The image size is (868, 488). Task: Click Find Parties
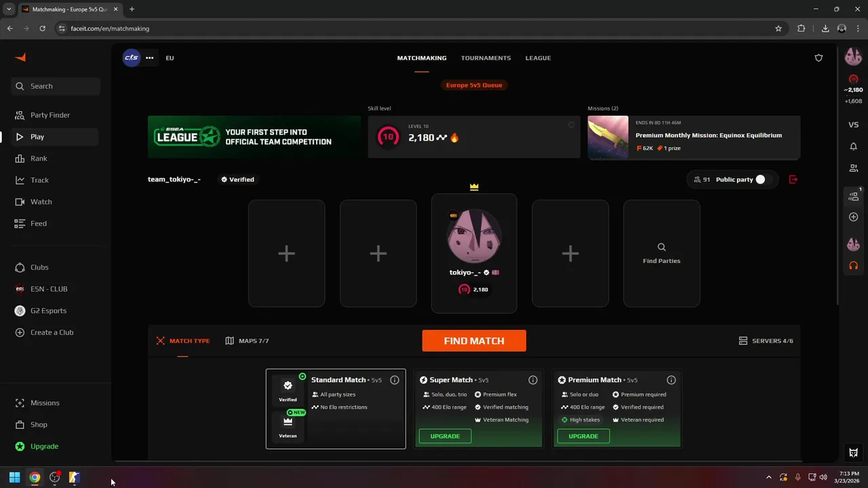662,253
